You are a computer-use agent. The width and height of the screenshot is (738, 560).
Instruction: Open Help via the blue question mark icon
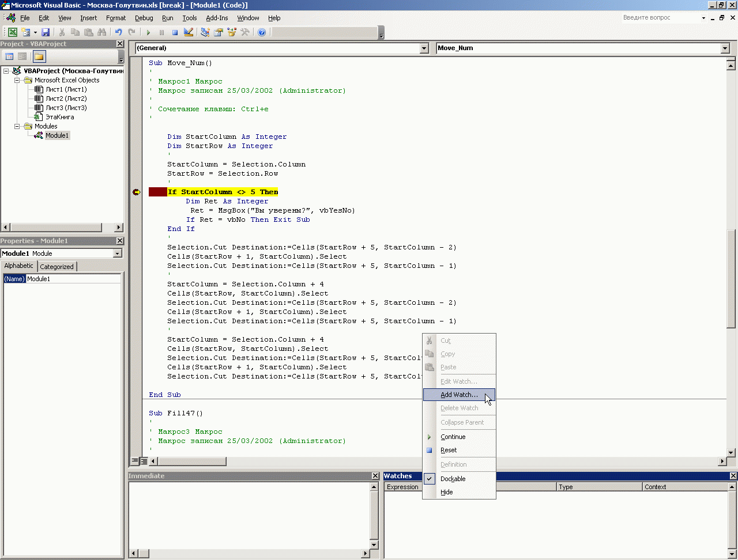[262, 32]
